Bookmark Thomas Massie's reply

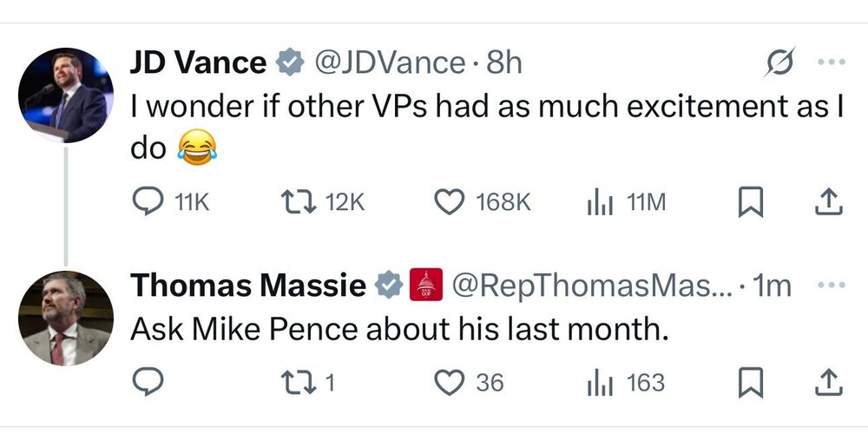(x=748, y=382)
